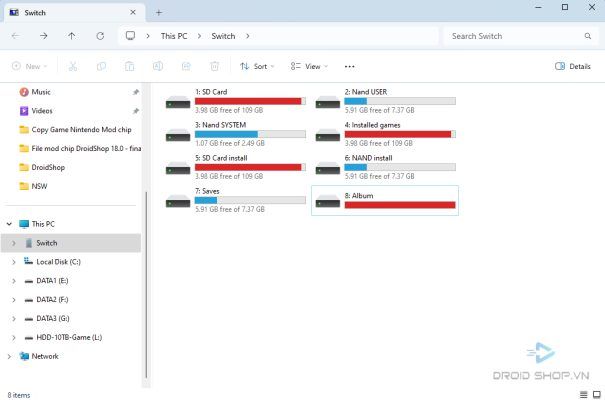Open Music in the sidebar
605x400 pixels.
[41, 92]
